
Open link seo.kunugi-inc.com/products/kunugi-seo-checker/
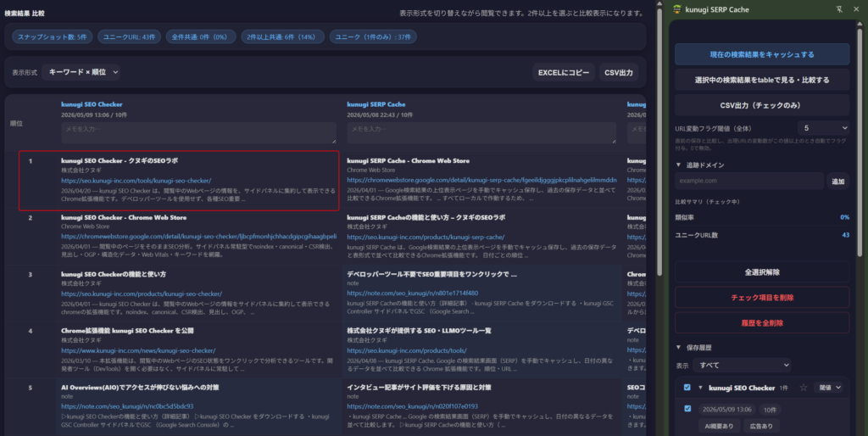[x=142, y=293]
